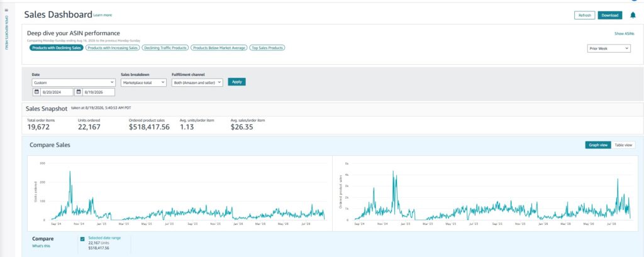The height and width of the screenshot is (257, 644).
Task: Select Products with Increasing Sales filter
Action: pyautogui.click(x=112, y=48)
